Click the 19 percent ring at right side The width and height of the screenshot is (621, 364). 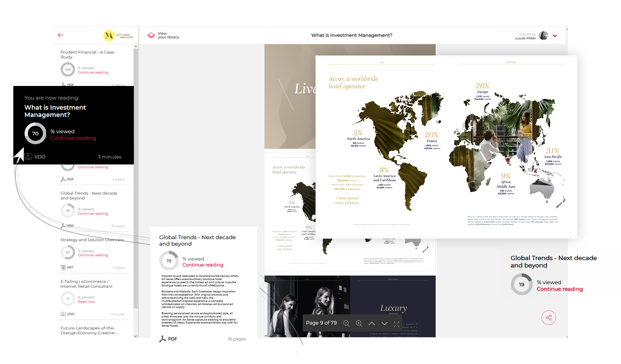[x=521, y=284]
